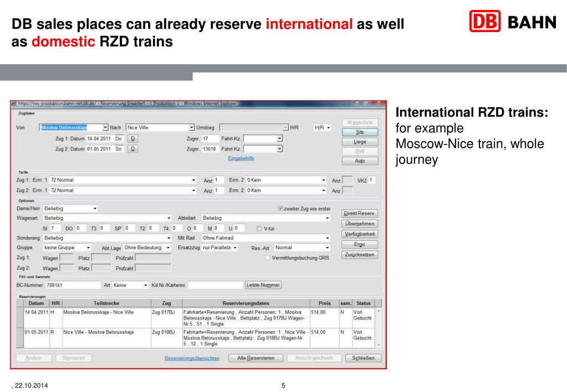Click the Schließen button
This screenshot has height=392, width=567.
[x=363, y=358]
